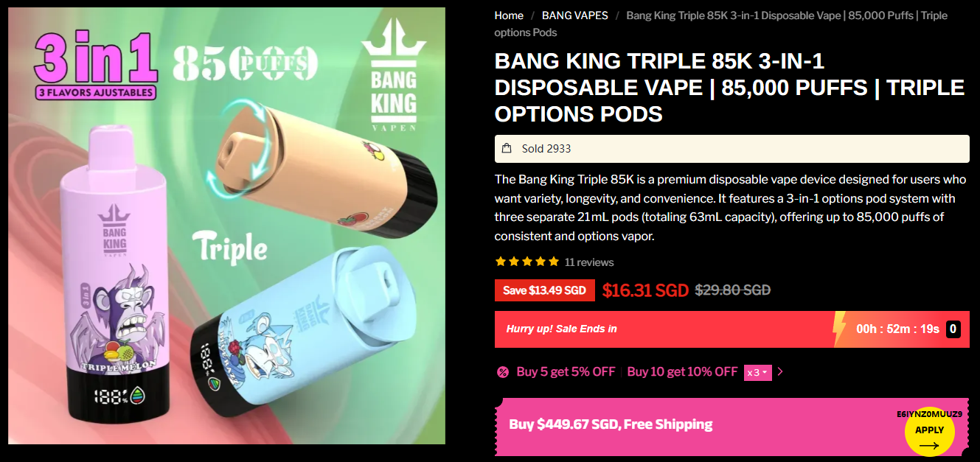980x462 pixels.
Task: Click the coupon code E6IYNZ0MUUZ9
Action: 929,414
